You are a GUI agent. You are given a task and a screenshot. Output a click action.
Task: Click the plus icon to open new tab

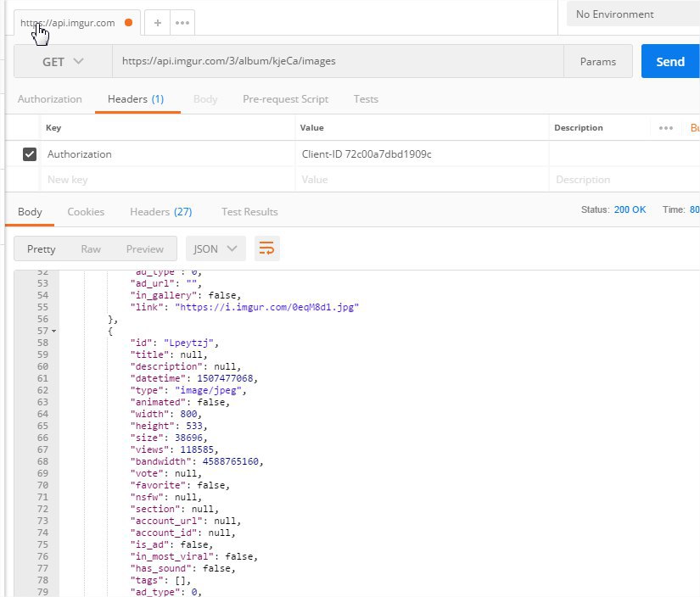click(x=158, y=23)
